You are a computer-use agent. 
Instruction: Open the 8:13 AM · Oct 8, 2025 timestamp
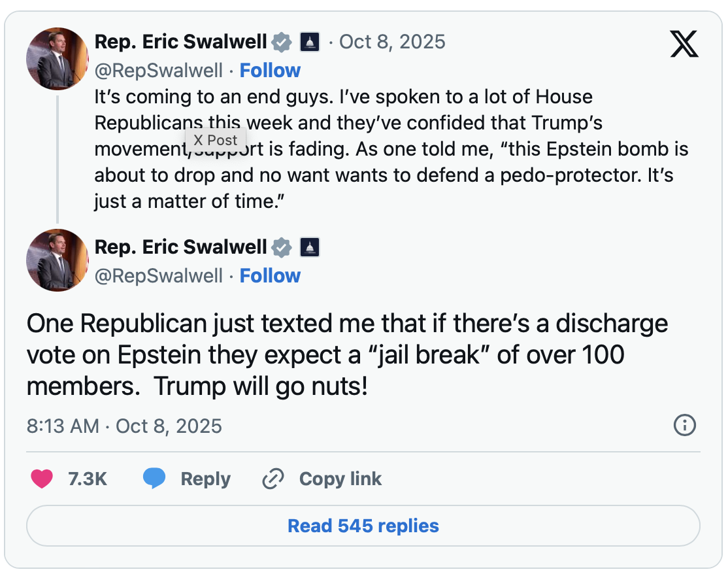(x=124, y=426)
